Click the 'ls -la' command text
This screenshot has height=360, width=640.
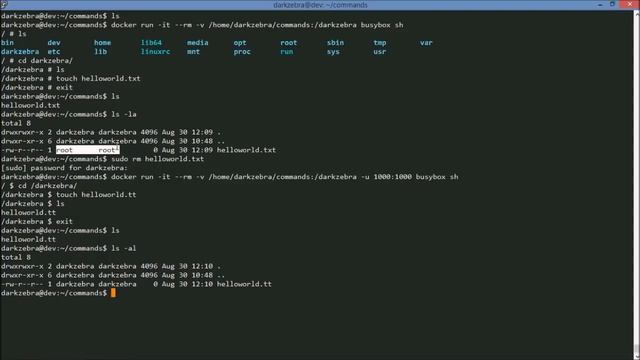(x=124, y=114)
